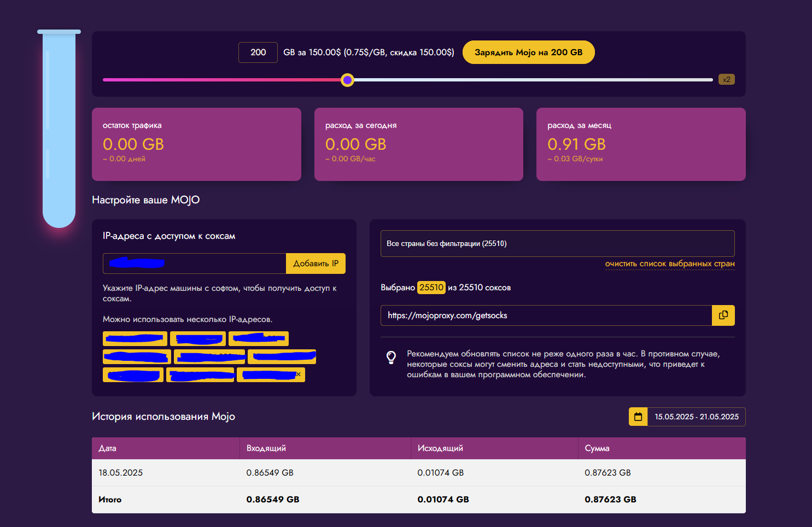
Task: Open the 'Все страны без фильтрации (25510)' selector
Action: 557,243
